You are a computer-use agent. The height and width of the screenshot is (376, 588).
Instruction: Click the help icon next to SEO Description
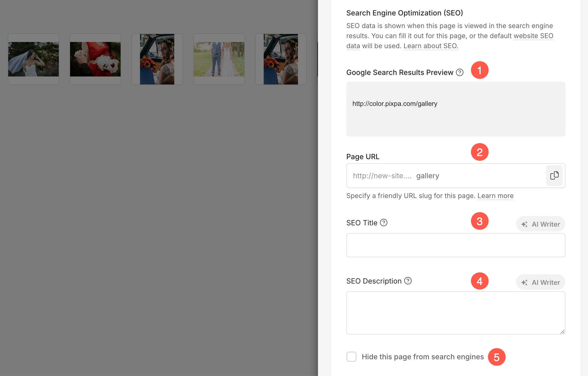[x=408, y=281]
